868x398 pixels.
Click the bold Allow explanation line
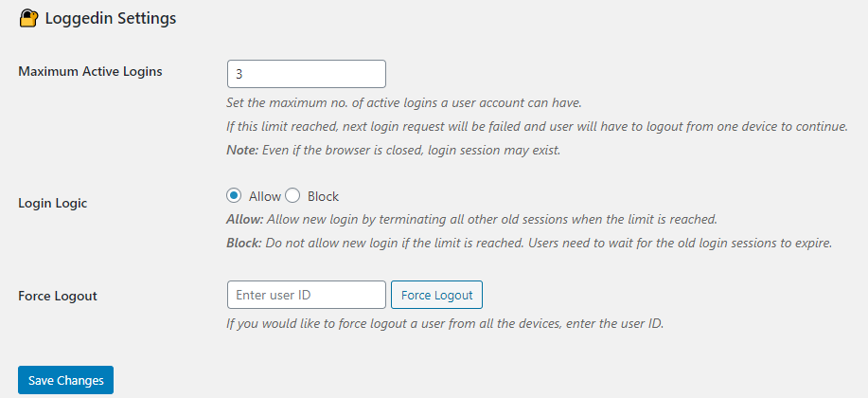click(x=472, y=219)
